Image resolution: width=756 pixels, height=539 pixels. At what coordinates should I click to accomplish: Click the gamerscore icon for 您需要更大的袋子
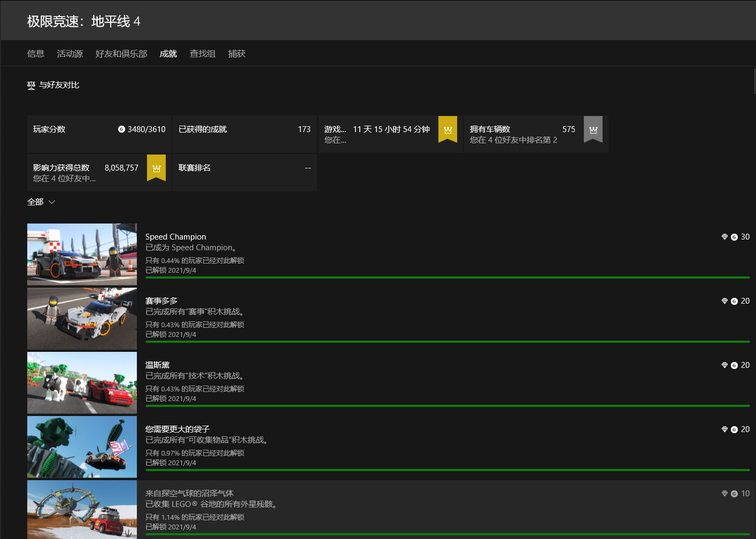pos(734,429)
